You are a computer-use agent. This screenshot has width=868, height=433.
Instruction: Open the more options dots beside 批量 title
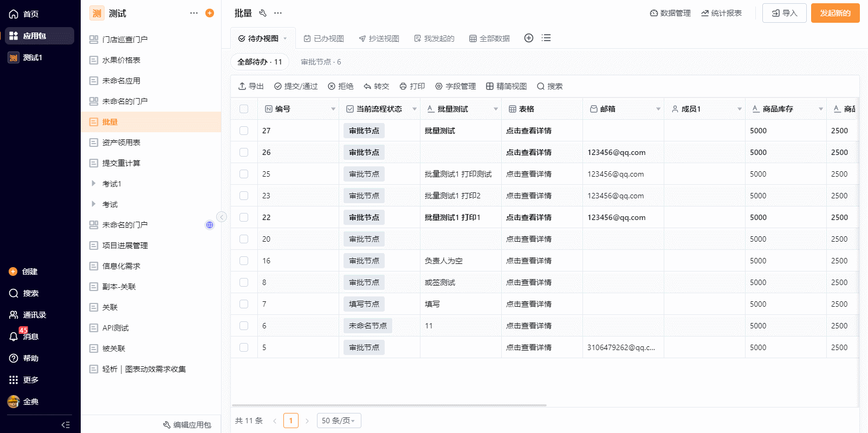[x=278, y=13]
